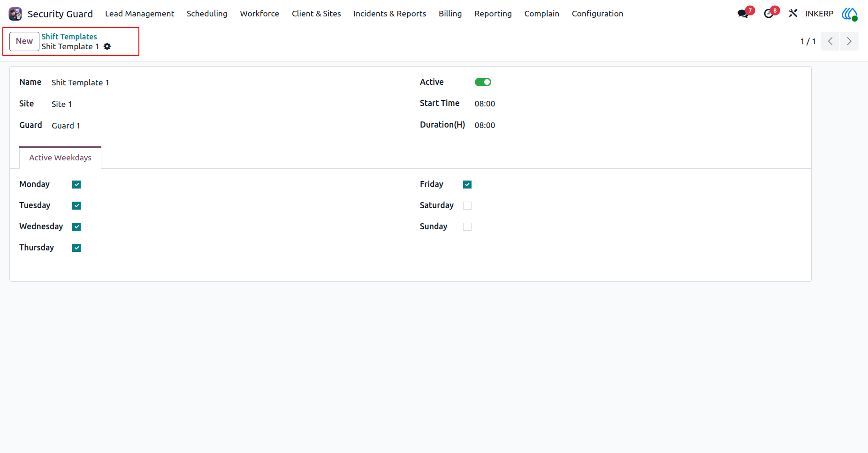This screenshot has height=453, width=868.
Task: Open the Incidents & Reports menu
Action: 389,14
